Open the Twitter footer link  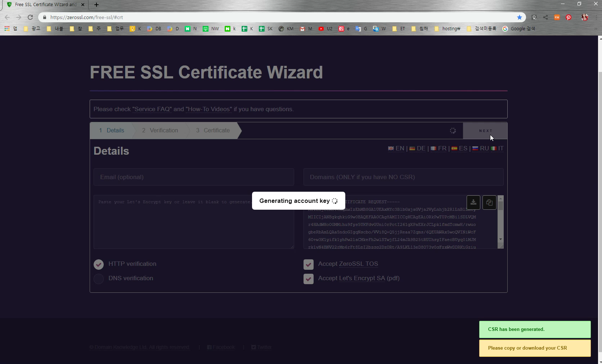[261, 347]
